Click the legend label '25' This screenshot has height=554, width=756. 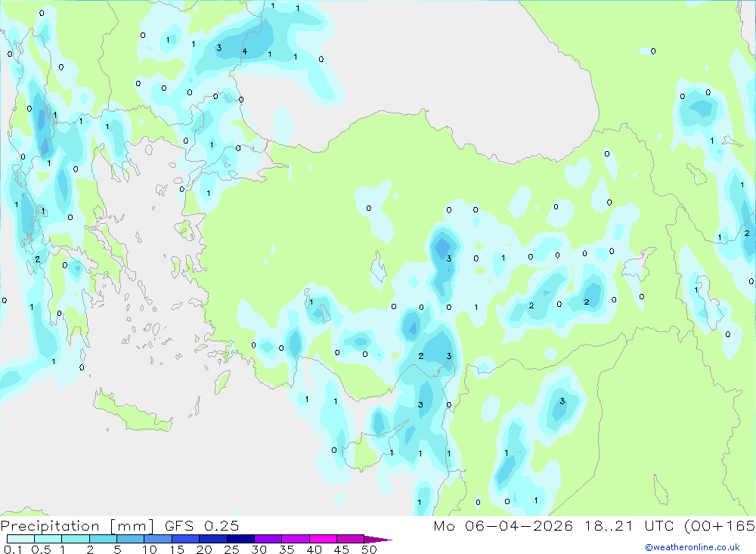coord(232,549)
